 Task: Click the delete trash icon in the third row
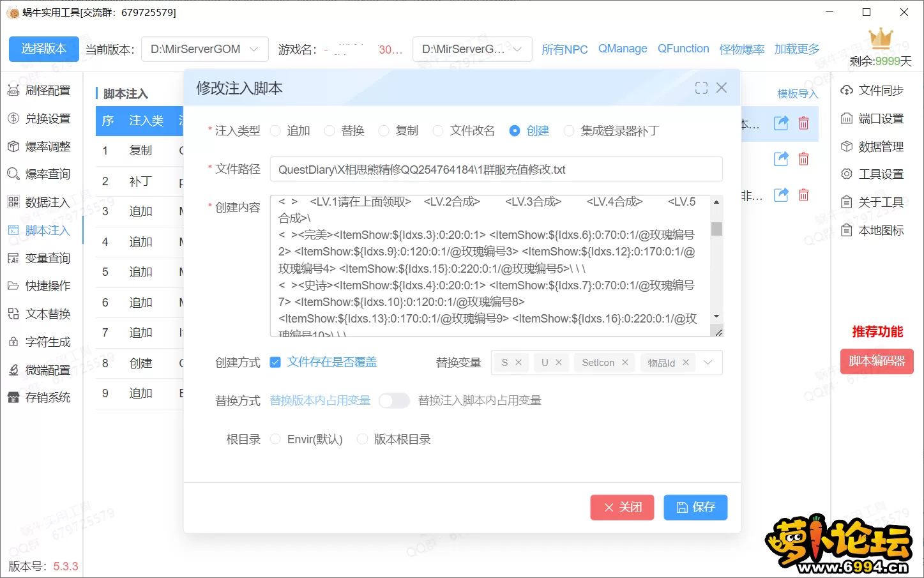[x=804, y=195]
